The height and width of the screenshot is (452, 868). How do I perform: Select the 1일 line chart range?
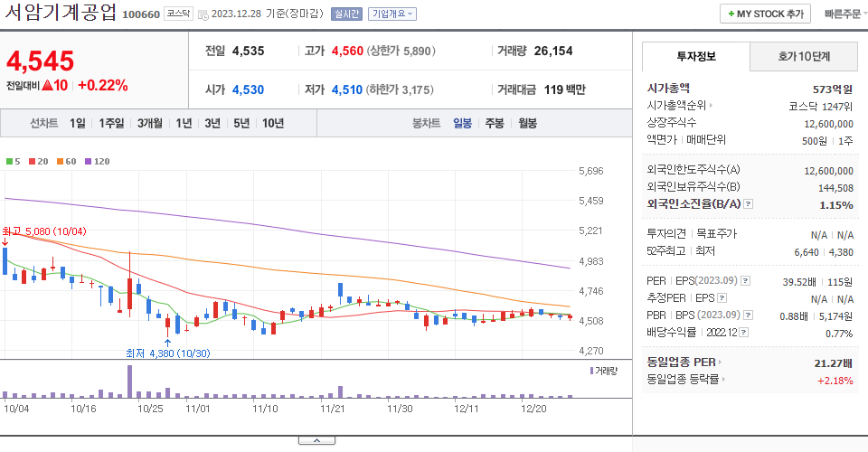(78, 123)
